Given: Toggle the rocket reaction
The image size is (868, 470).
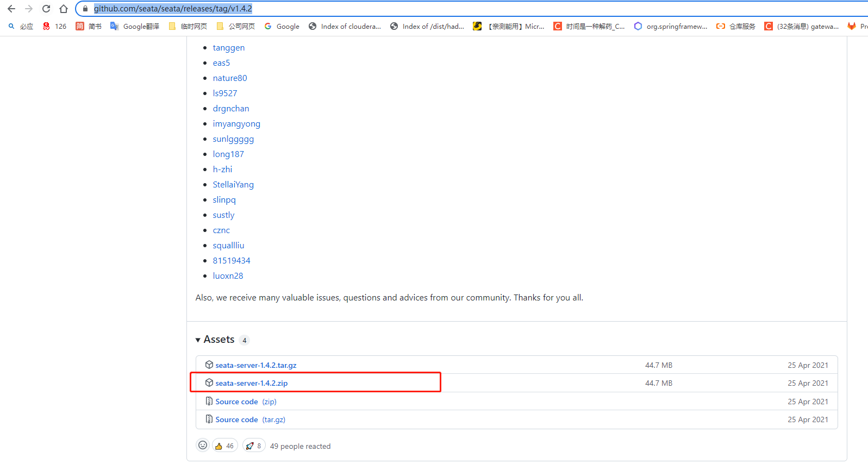Looking at the screenshot, I should click(254, 446).
